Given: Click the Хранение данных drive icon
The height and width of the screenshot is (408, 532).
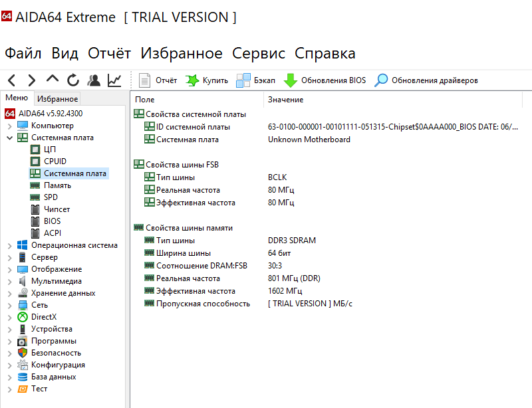Looking at the screenshot, I should point(23,292).
